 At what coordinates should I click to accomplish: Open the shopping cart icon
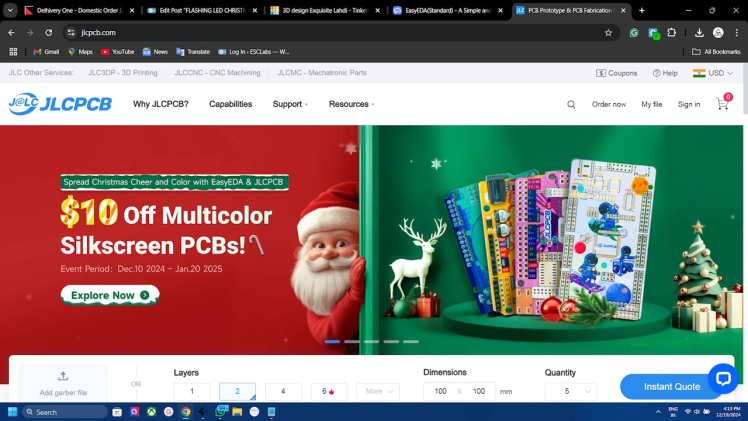click(x=722, y=104)
